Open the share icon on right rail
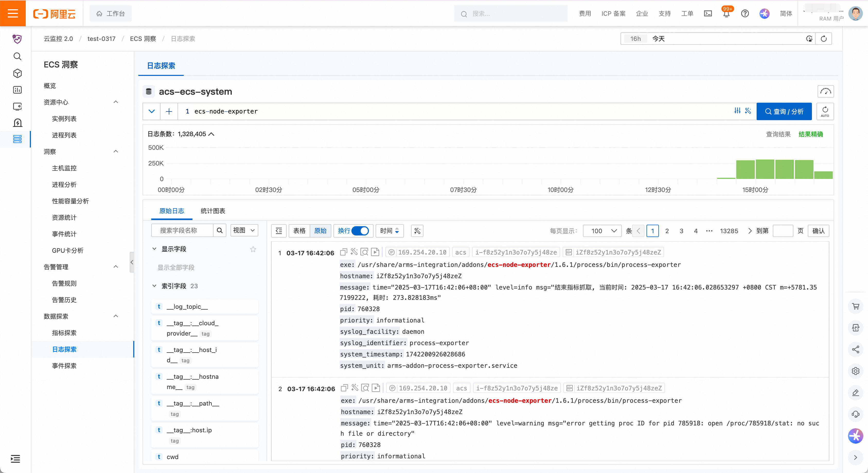Screen dimensions: 868x473 856,349
